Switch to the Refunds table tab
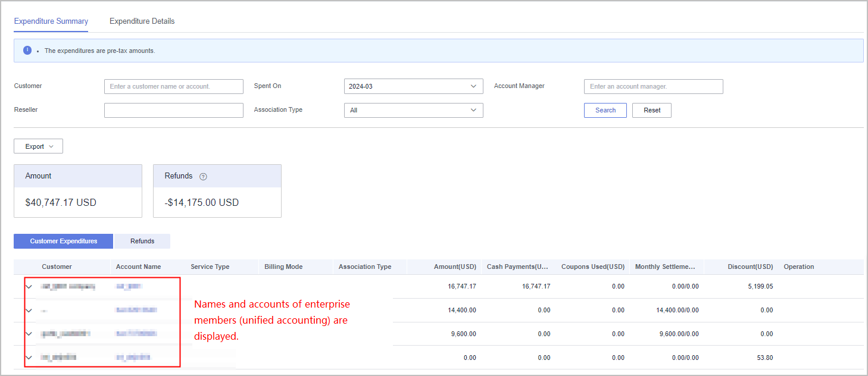 coord(142,241)
